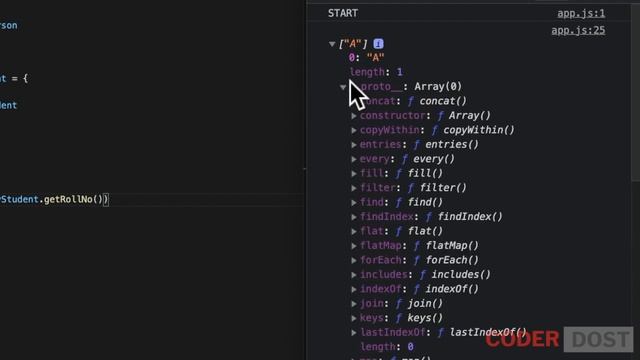This screenshot has width=640, height=360.
Task: Click the console panel vertical scrollbar
Action: (x=636, y=92)
